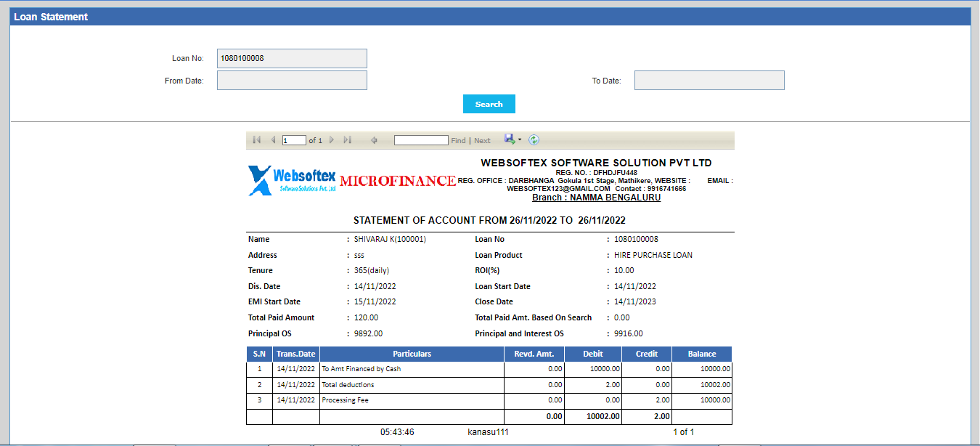Click the Debit column header

[x=593, y=354]
